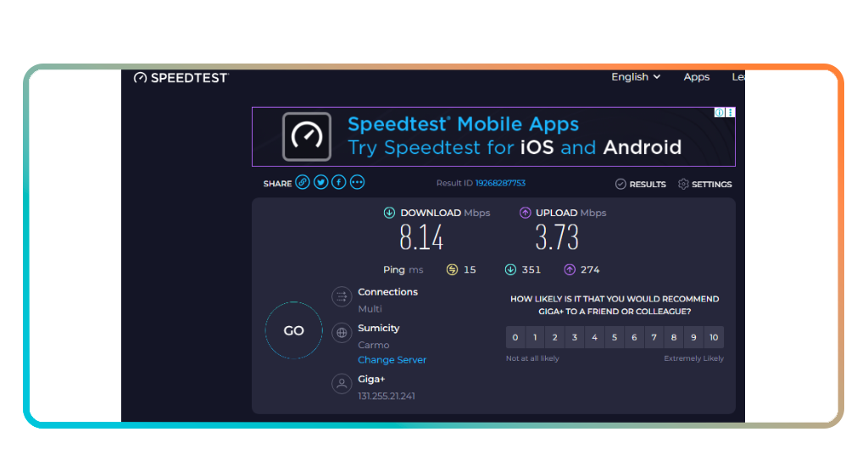Viewport: 868px width, 454px height.
Task: Rate recommendation score 5
Action: point(615,337)
